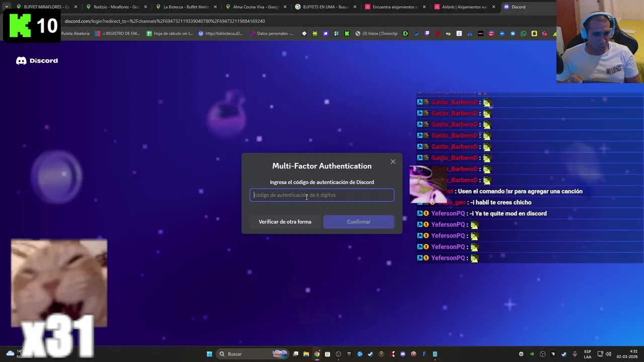The width and height of the screenshot is (644, 362).
Task: Open the Hoja de cálculo bookmark
Action: coord(170,34)
